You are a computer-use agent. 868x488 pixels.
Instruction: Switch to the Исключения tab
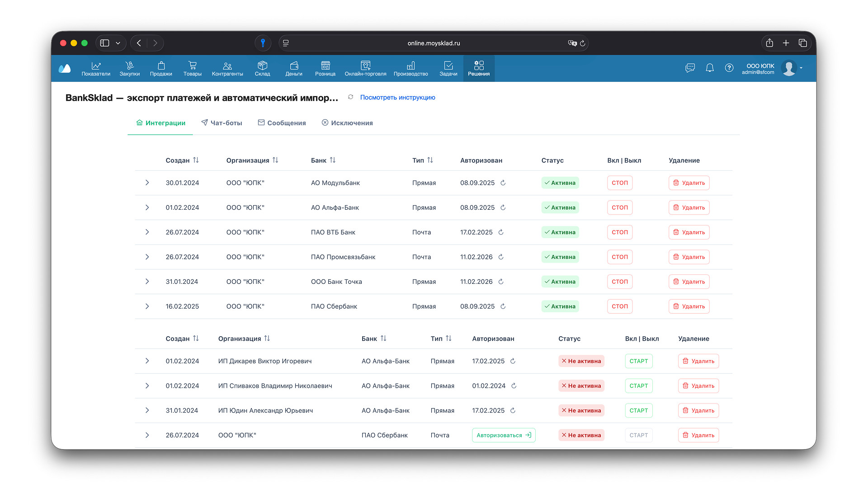click(x=347, y=123)
